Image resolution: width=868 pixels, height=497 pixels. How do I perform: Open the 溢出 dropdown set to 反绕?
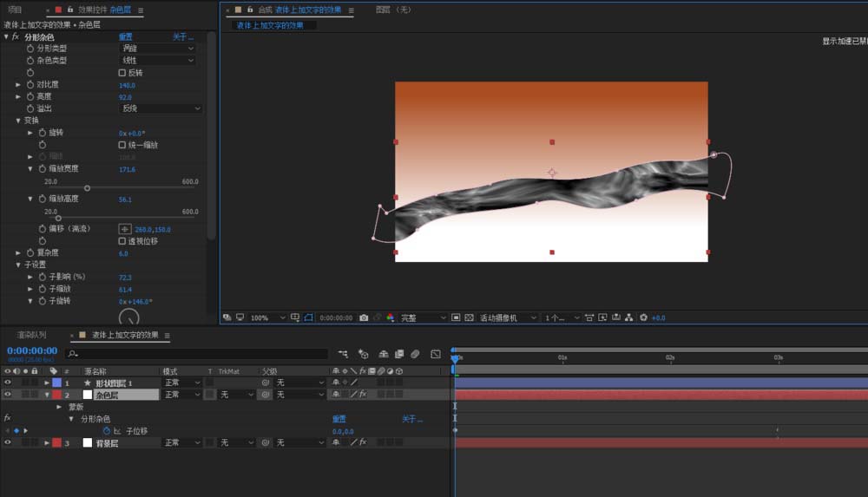[161, 108]
